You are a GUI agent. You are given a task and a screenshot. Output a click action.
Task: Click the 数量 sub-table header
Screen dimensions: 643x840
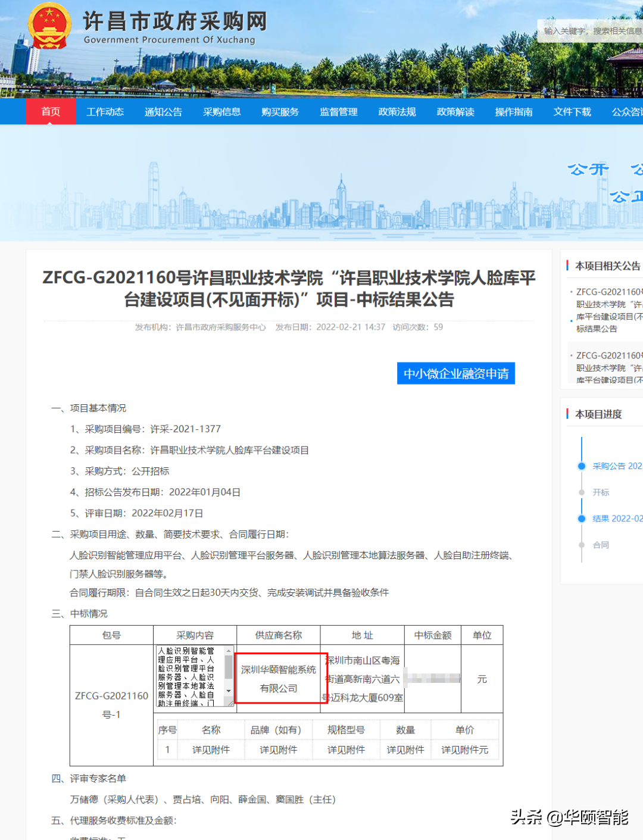click(x=405, y=730)
